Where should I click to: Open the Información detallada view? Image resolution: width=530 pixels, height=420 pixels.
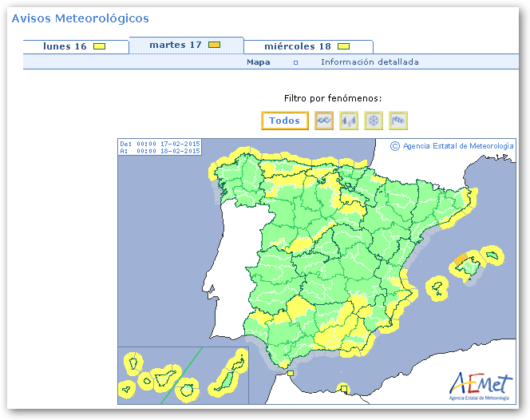coord(370,62)
